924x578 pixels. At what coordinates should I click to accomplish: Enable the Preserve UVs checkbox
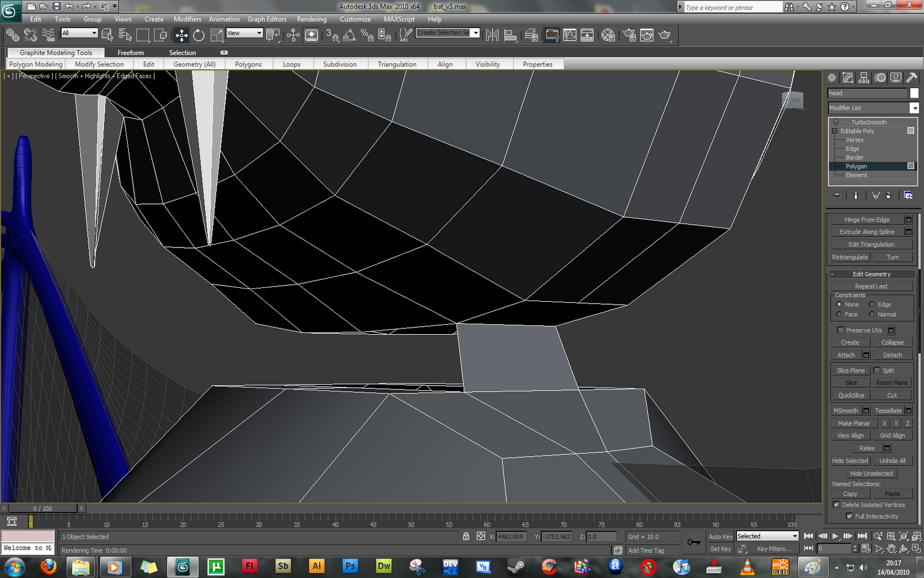pos(841,330)
